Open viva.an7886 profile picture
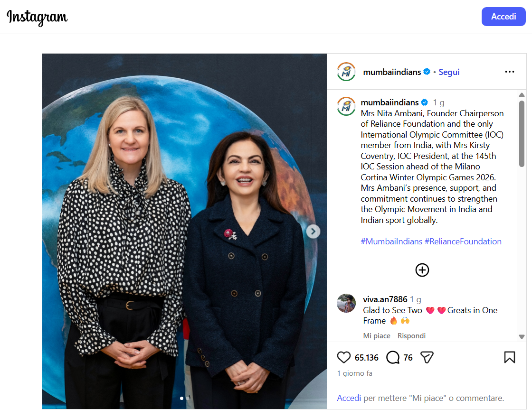The height and width of the screenshot is (418, 532). click(346, 303)
